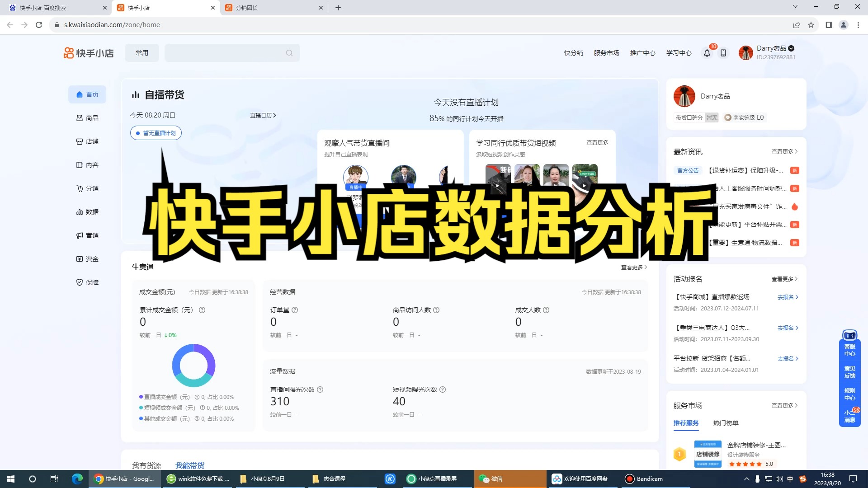The height and width of the screenshot is (488, 868).
Task: Expand 查看更多 in 生意通
Action: point(634,267)
